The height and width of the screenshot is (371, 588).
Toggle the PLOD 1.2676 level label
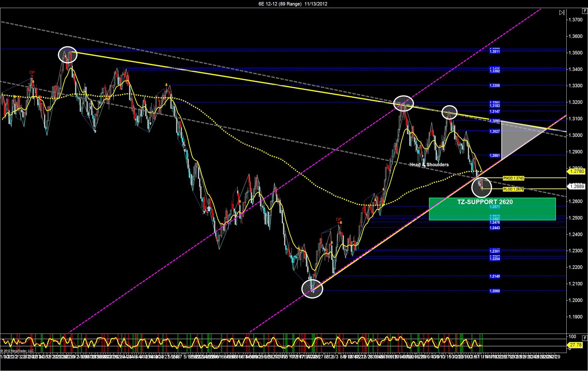tap(514, 189)
